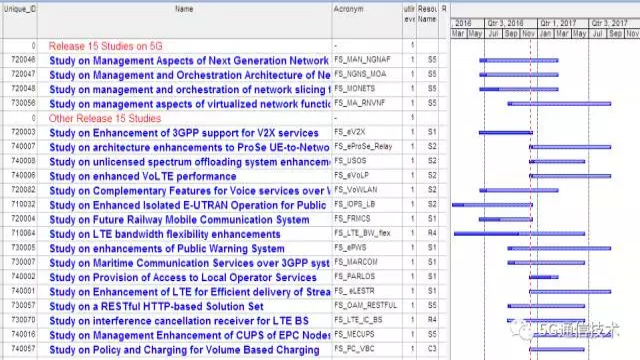This screenshot has height=360, width=640.
Task: Select acronym cell FS_OAM_RESTFUL
Action: tap(365, 305)
